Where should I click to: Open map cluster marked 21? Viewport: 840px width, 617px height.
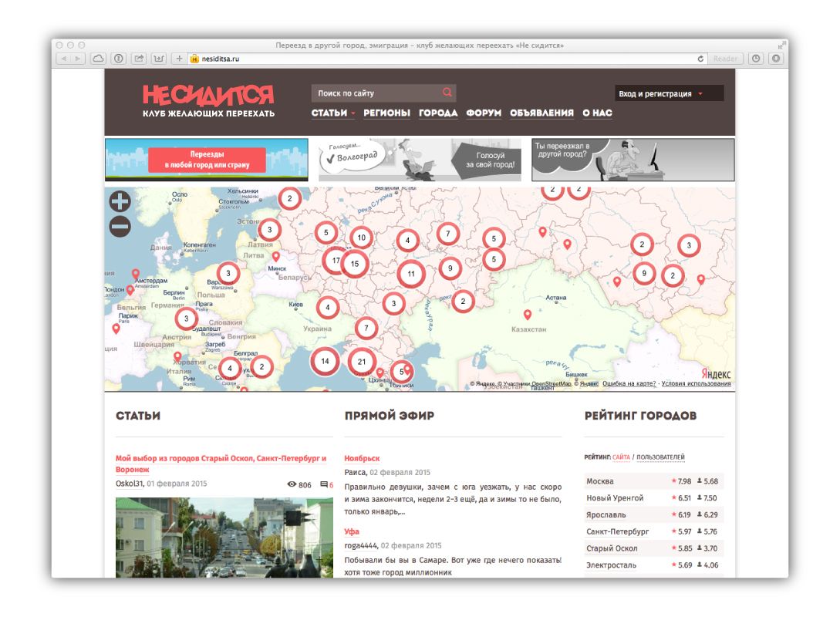362,362
